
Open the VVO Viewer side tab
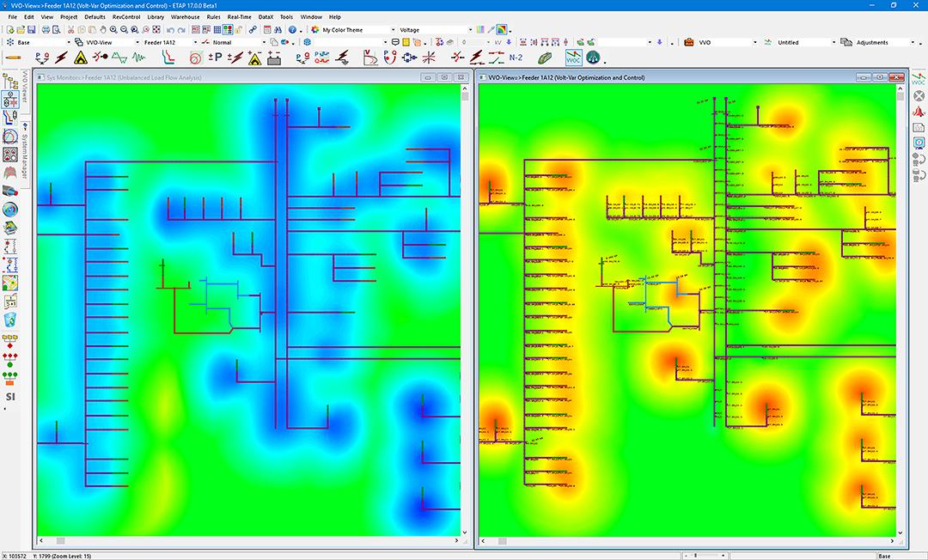pos(25,88)
